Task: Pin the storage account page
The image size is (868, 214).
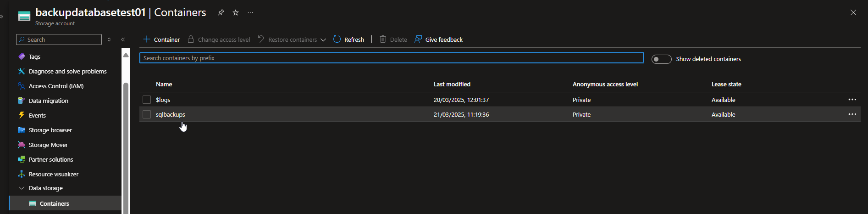Action: pos(221,12)
